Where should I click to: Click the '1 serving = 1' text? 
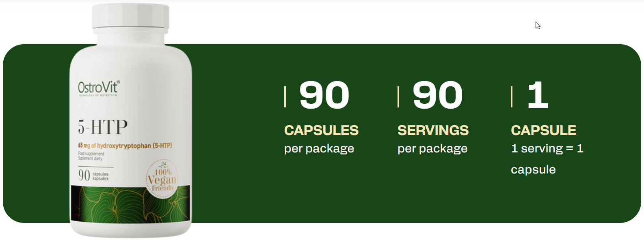[x=547, y=148]
